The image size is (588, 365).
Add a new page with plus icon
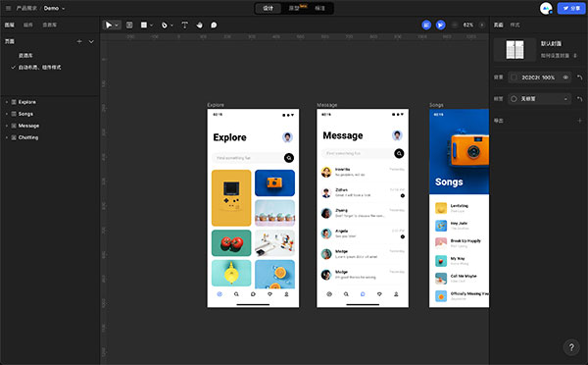pos(79,41)
